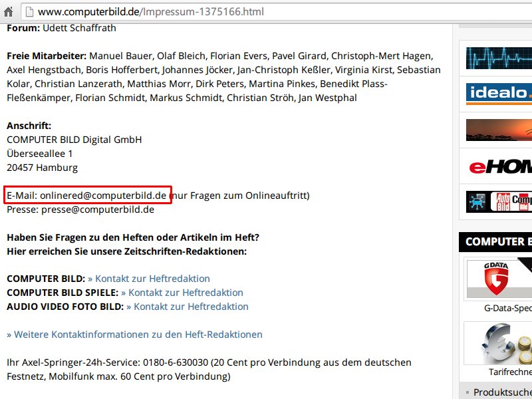Follow the Weitere Kontaktinformationen zu den Heft-Redaktionen link

pos(135,334)
